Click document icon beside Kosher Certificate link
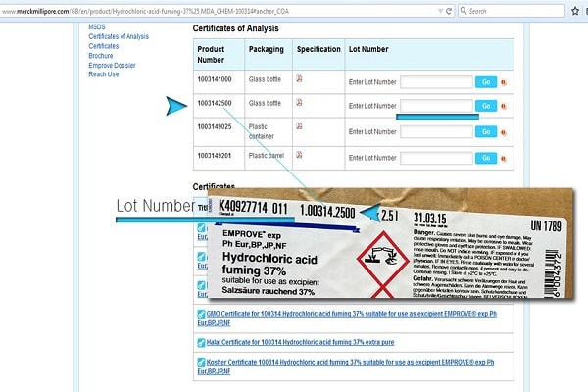 pyautogui.click(x=201, y=362)
